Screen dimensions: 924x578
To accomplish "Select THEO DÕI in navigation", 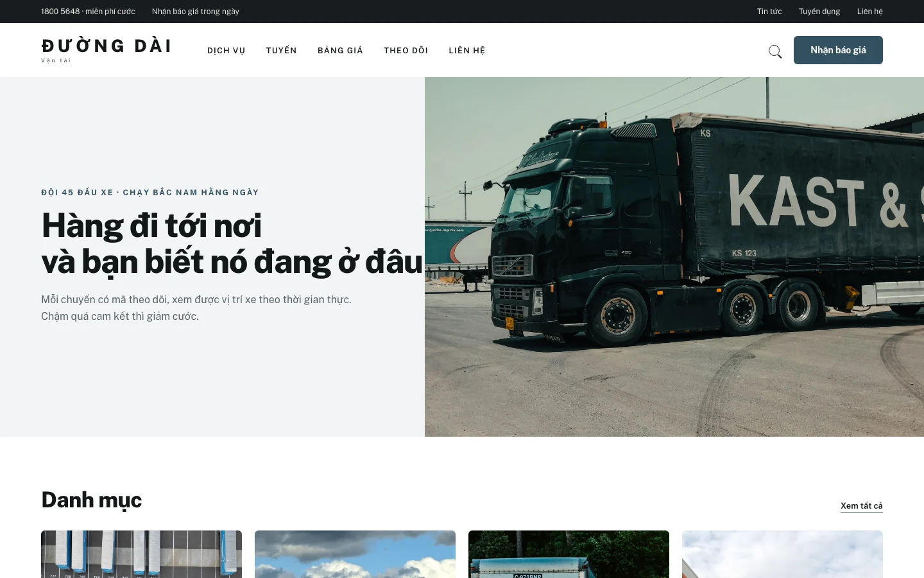I will click(406, 51).
